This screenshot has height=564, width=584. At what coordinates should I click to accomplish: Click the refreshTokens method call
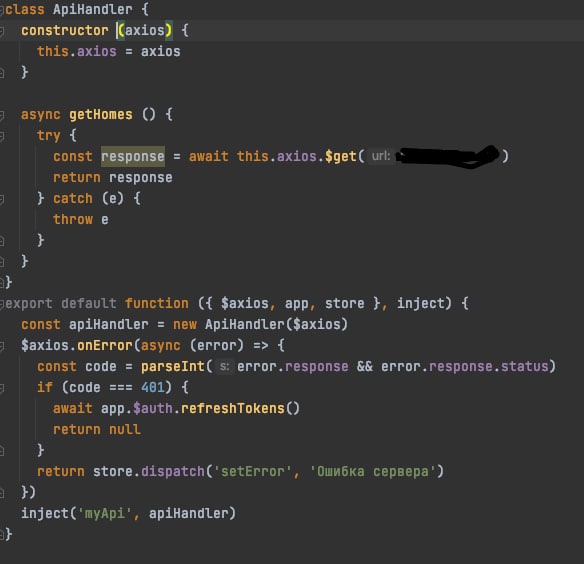[x=232, y=409]
